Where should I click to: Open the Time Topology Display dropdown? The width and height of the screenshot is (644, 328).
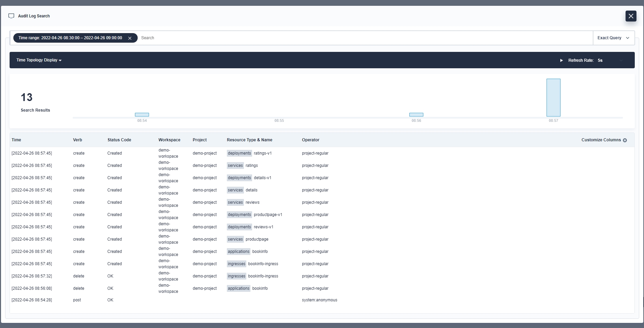39,60
